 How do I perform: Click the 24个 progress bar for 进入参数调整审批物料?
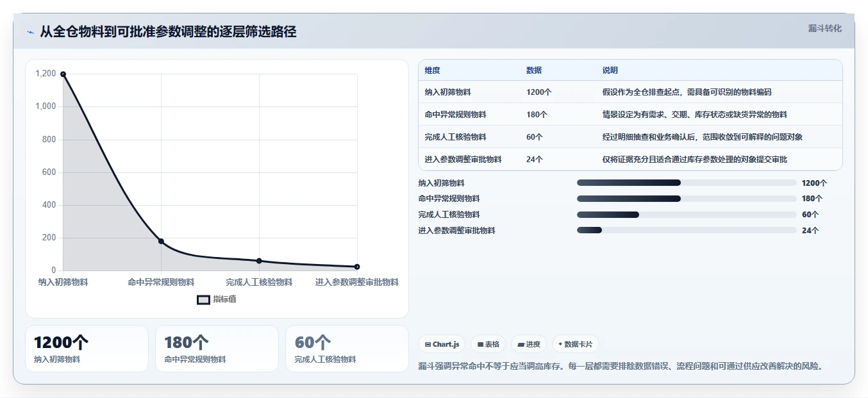tap(687, 230)
